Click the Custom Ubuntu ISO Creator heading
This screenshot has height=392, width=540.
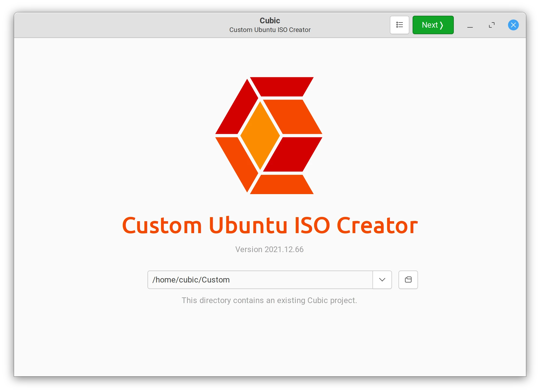coord(270,225)
